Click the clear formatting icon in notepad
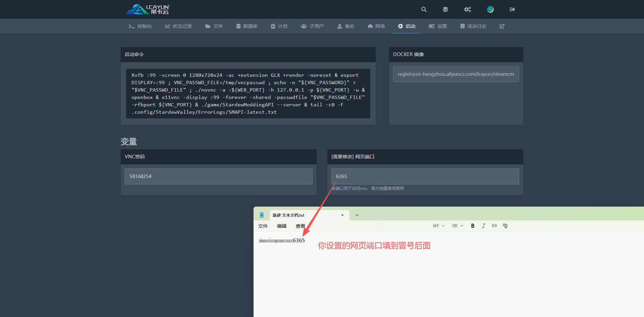 coord(505,226)
